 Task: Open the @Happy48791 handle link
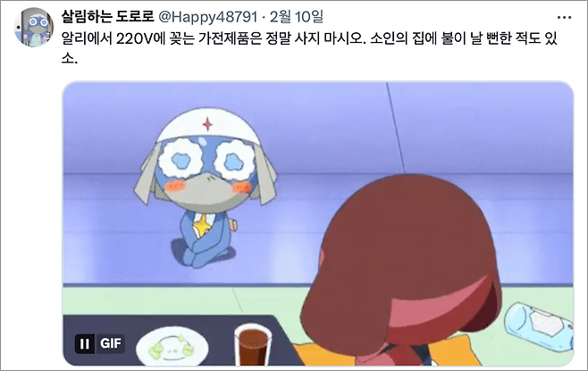tap(208, 17)
